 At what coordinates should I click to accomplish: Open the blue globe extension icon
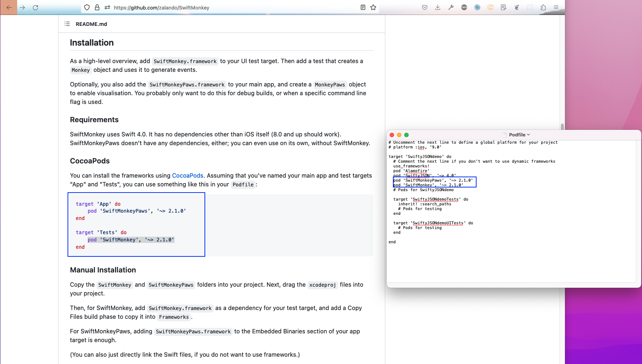(477, 7)
